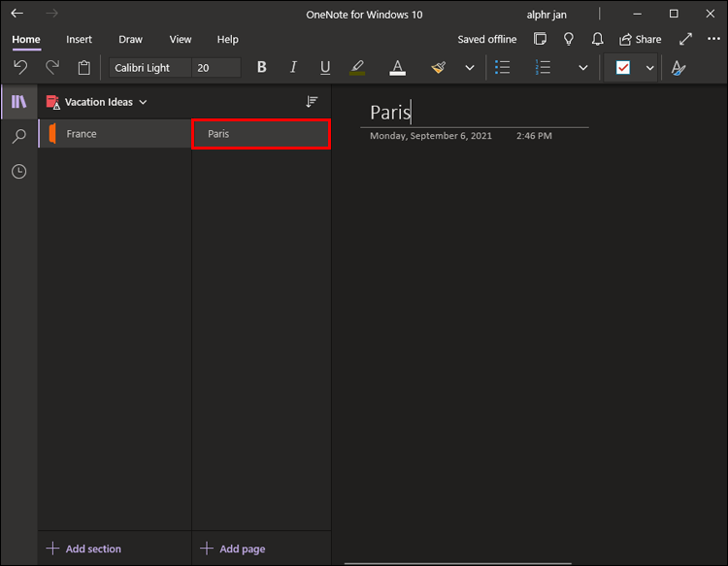Screen dimensions: 728x566
Task: Click Add section button
Action: tap(83, 549)
